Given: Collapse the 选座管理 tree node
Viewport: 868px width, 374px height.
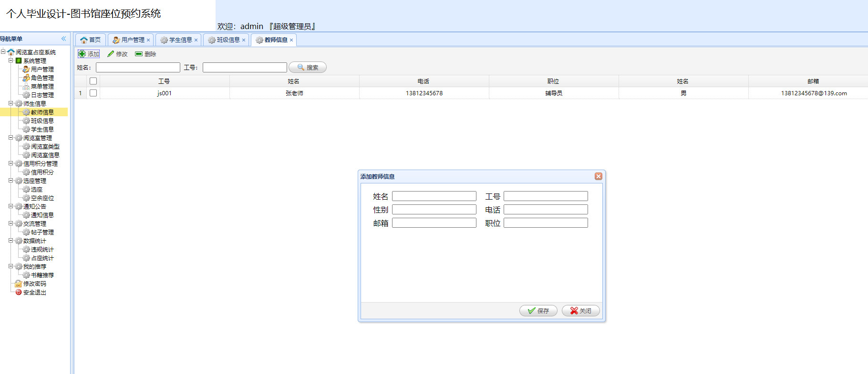Looking at the screenshot, I should point(10,181).
